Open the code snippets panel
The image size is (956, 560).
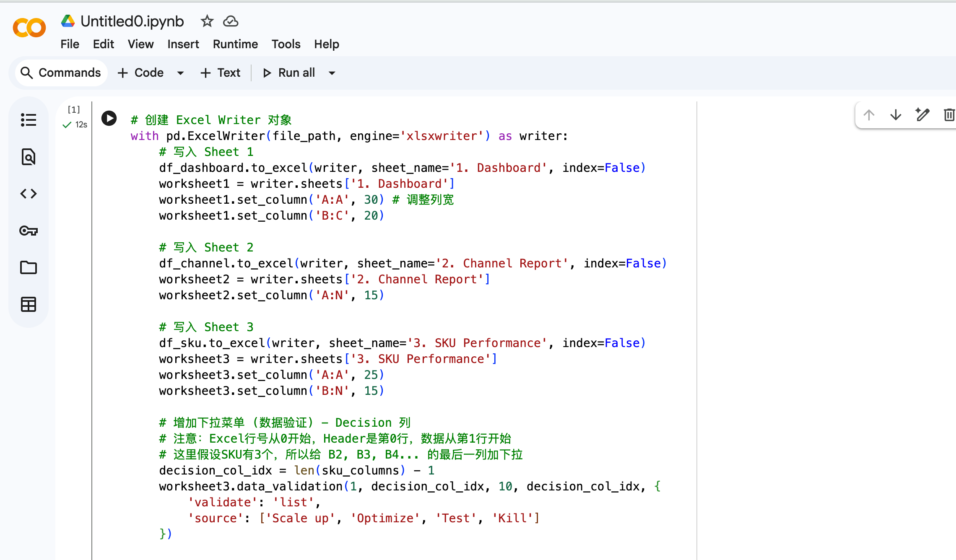(x=29, y=194)
